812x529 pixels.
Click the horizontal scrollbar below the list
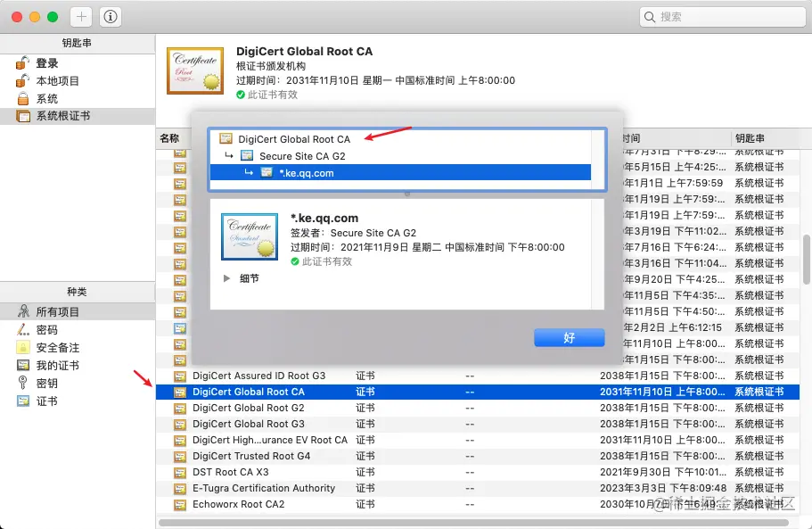pos(473,523)
